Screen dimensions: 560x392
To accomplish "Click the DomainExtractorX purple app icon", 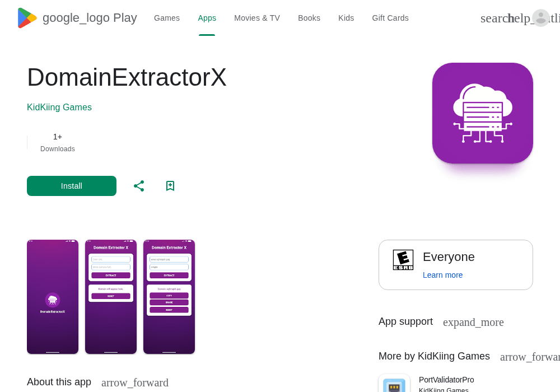I will click(483, 113).
